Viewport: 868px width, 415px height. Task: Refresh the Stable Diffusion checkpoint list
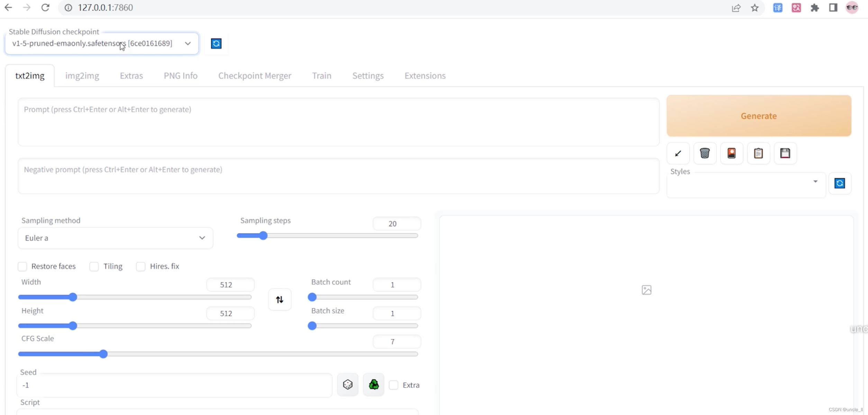tap(216, 44)
